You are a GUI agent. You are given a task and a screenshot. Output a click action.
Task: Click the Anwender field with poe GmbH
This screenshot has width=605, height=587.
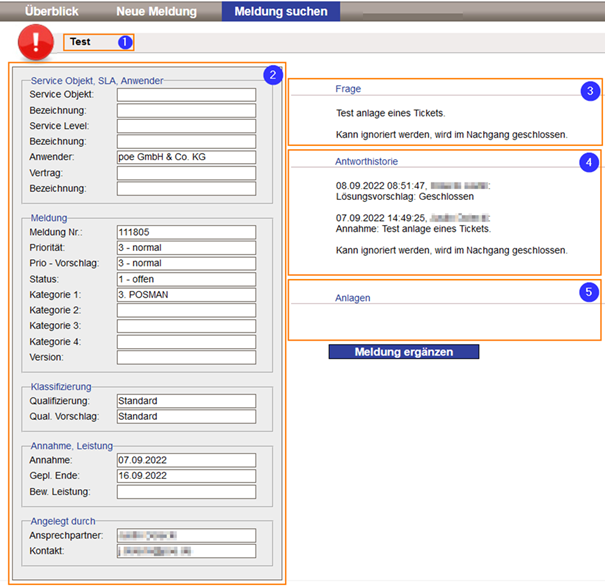186,157
